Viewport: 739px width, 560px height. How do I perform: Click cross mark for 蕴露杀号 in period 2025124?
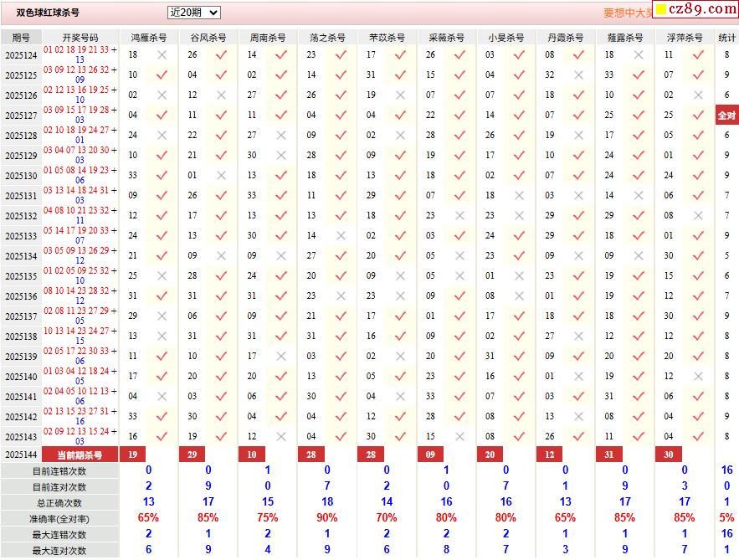(639, 55)
